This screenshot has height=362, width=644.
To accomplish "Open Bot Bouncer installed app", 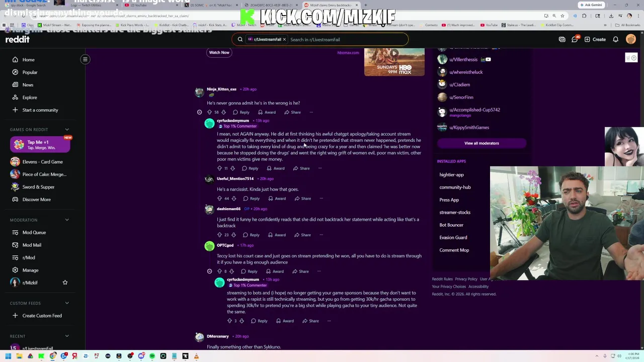I will click(x=451, y=225).
